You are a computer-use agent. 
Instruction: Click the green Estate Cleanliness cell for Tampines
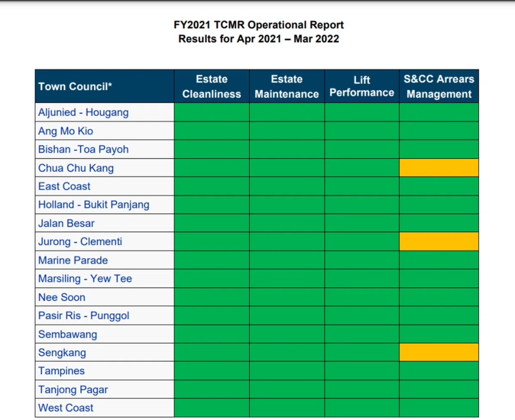(212, 371)
